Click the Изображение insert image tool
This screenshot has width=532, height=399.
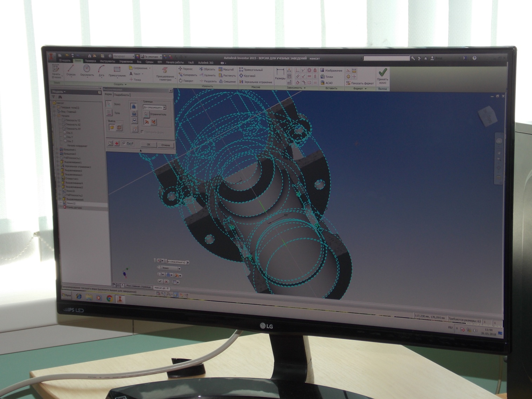(331, 70)
